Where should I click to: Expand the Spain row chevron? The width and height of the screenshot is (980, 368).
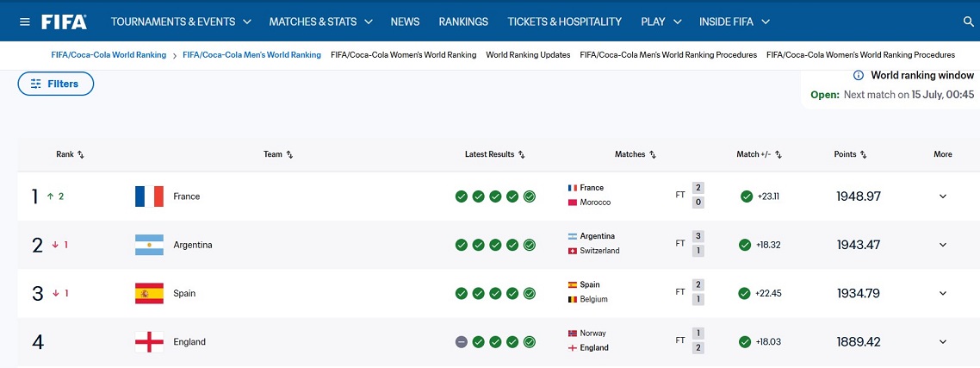pyautogui.click(x=942, y=294)
